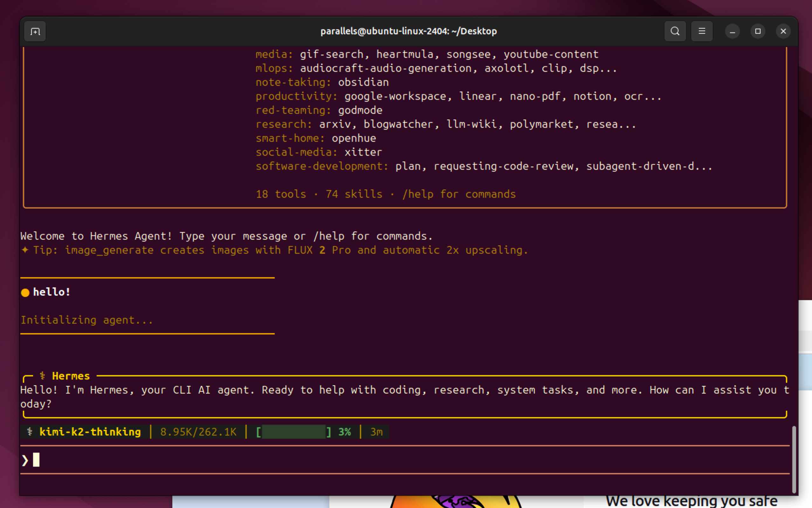
Task: Click the terminal vertical scrollbar
Action: pos(794,459)
